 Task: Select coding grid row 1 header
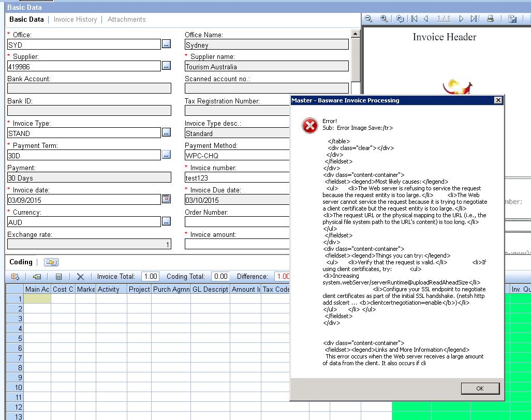pyautogui.click(x=14, y=299)
